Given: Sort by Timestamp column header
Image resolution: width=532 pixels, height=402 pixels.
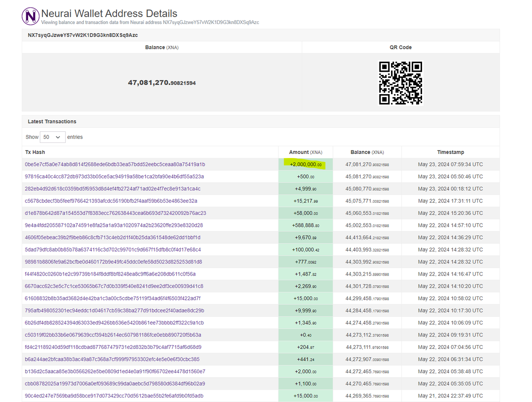Looking at the screenshot, I should click(x=450, y=152).
